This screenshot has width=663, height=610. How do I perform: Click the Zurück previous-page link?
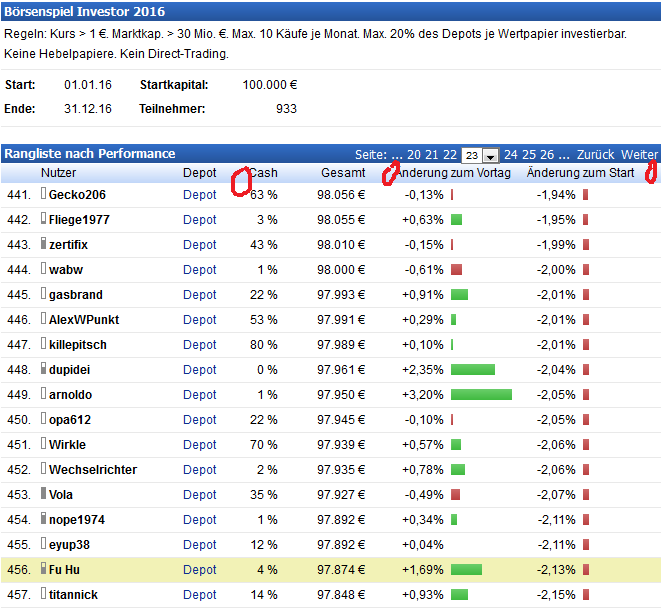tap(595, 154)
